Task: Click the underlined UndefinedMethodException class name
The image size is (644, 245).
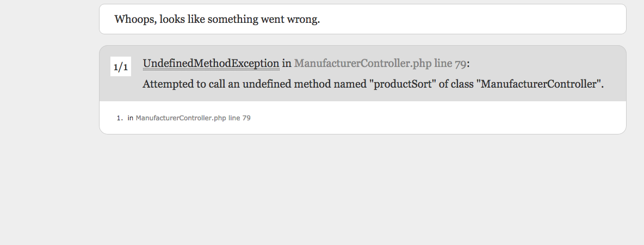Action: coord(211,64)
